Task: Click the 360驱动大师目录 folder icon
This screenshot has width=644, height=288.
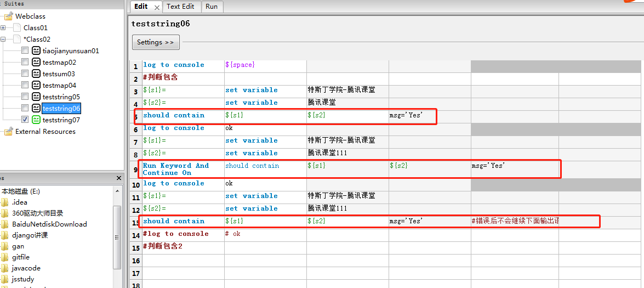Action: (4, 213)
